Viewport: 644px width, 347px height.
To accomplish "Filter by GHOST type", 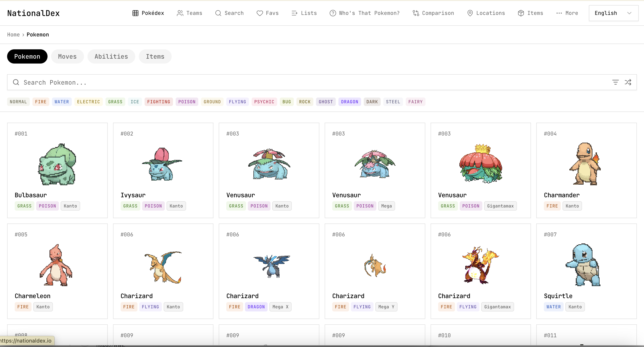I will pos(326,102).
